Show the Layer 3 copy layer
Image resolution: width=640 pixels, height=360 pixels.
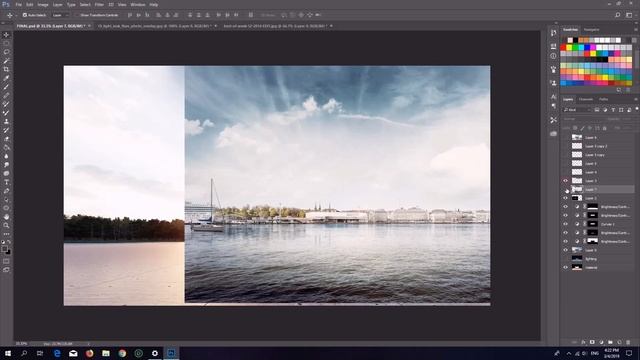(565, 155)
